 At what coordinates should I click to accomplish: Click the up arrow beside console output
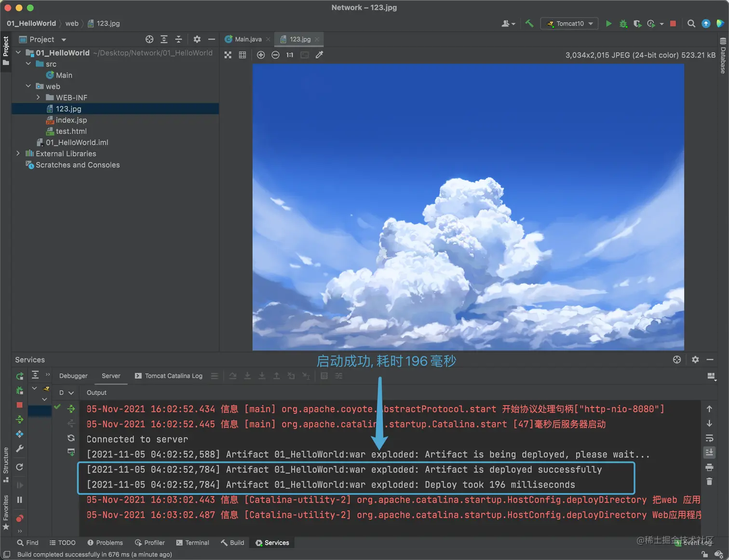point(709,409)
